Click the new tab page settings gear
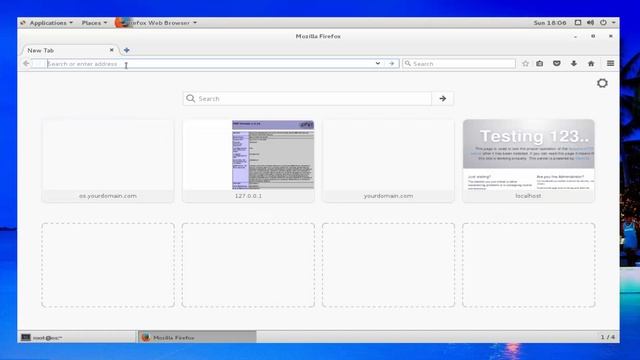 point(602,83)
